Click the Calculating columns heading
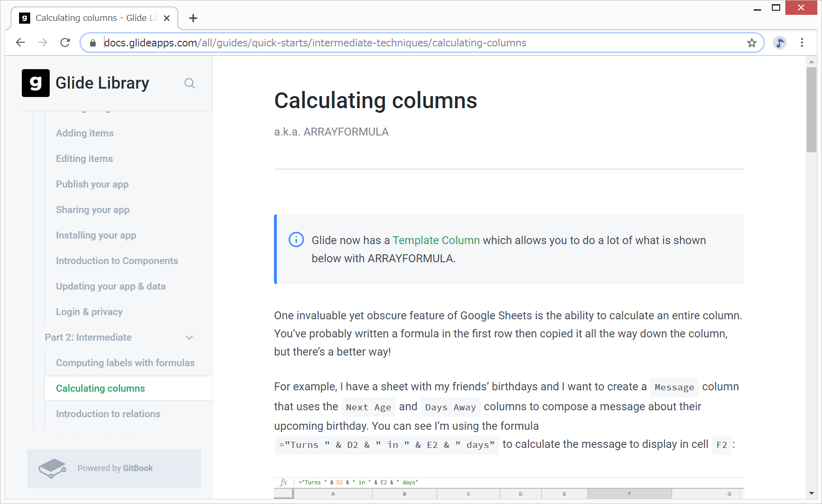Screen dimensions: 822x504 pos(376,101)
